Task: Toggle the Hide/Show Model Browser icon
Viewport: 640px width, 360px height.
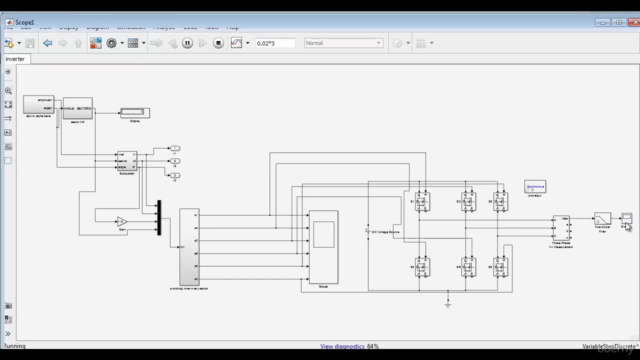Action: 8,72
